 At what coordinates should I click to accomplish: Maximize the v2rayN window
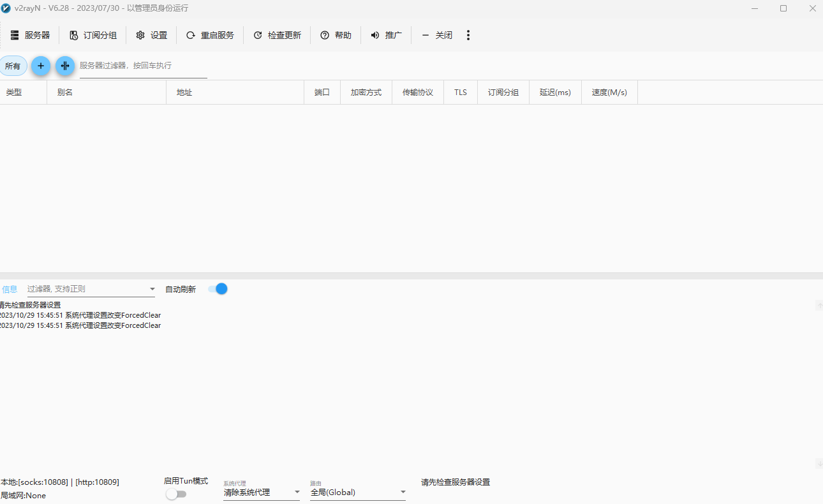(783, 8)
